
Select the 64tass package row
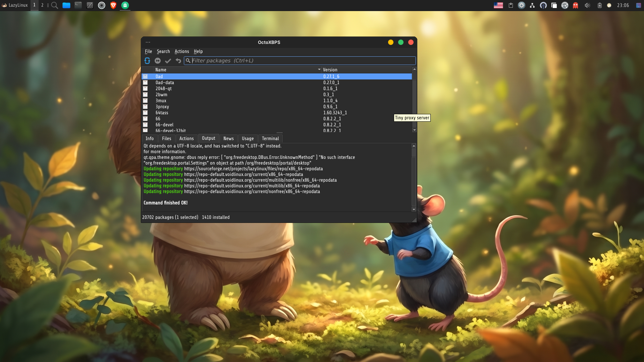(x=277, y=113)
